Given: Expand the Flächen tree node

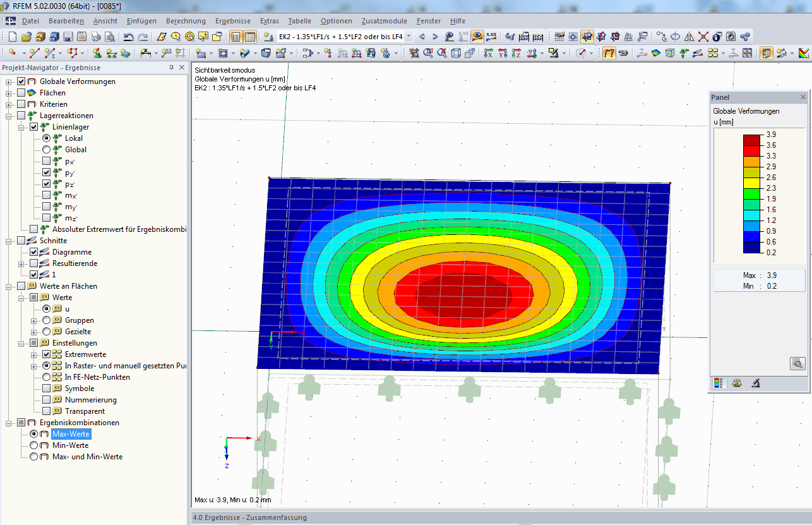Looking at the screenshot, I should (9, 93).
